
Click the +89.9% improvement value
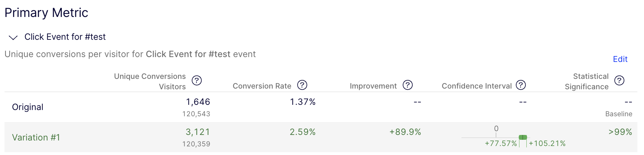click(x=405, y=132)
